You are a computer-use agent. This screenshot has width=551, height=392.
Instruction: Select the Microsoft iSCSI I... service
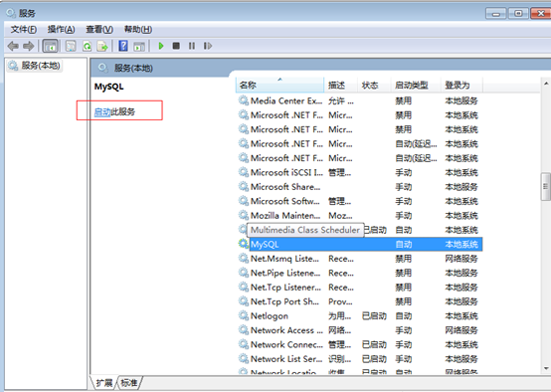point(360,173)
